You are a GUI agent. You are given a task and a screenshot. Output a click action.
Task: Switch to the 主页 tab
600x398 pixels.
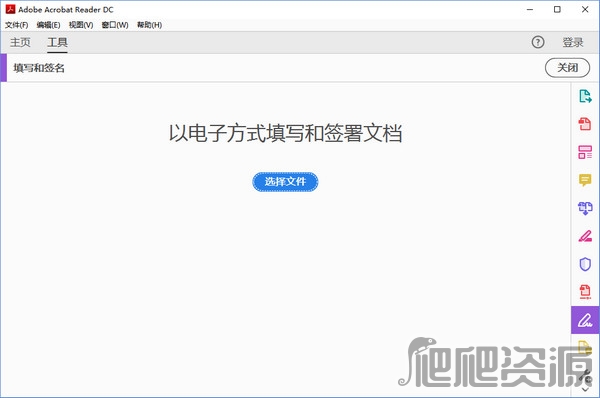(20, 42)
